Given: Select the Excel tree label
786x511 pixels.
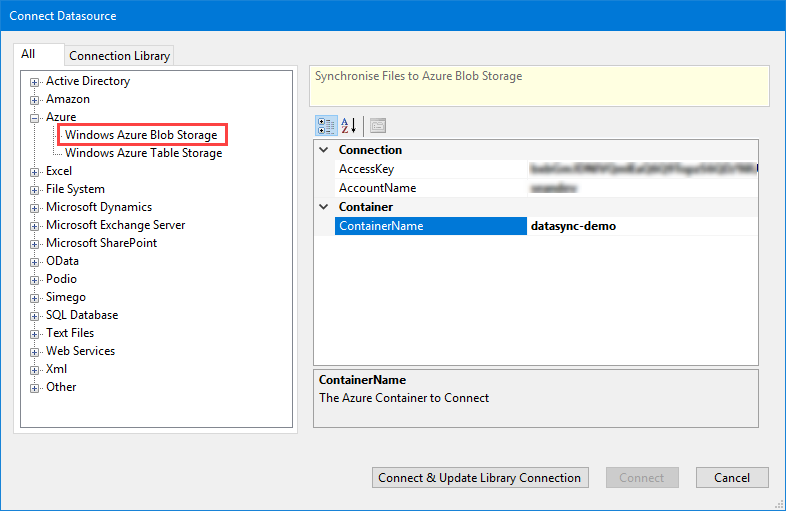Looking at the screenshot, I should tap(59, 172).
